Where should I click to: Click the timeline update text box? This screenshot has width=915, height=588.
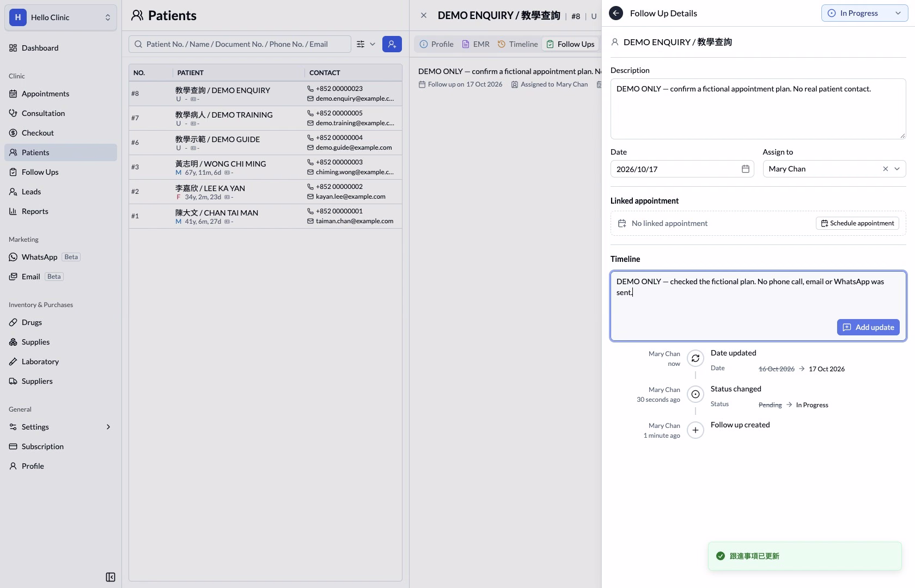(758, 306)
